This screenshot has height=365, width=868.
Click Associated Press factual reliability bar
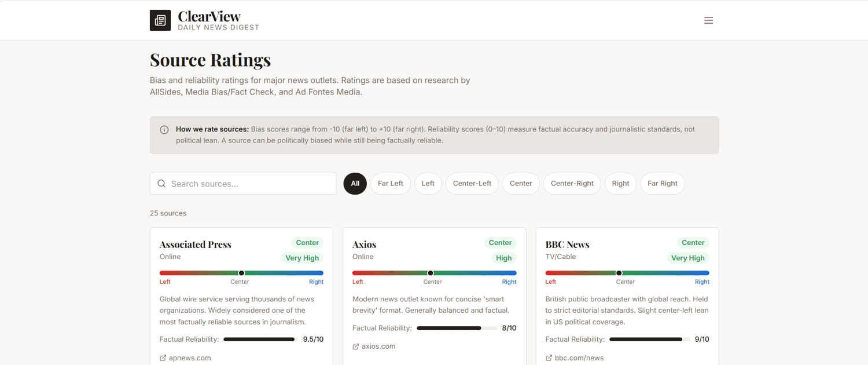pos(261,340)
